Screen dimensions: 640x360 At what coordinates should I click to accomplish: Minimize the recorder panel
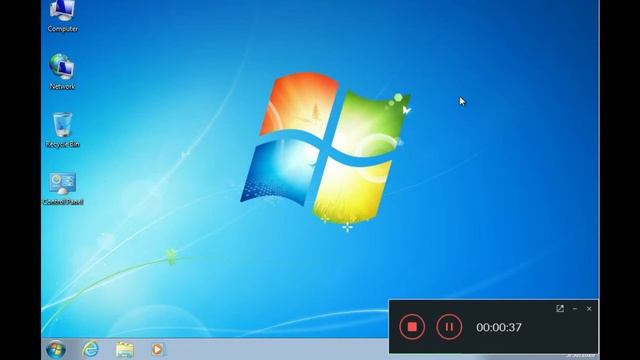pos(575,309)
